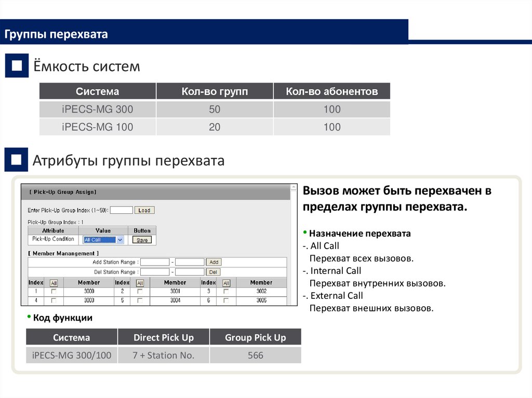Click the first Add Station Range field
The height and width of the screenshot is (398, 532).
(x=155, y=262)
